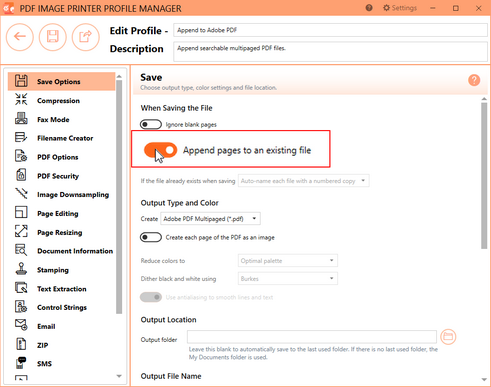Click the ZIP archive icon
The height and width of the screenshot is (387, 491).
point(21,344)
